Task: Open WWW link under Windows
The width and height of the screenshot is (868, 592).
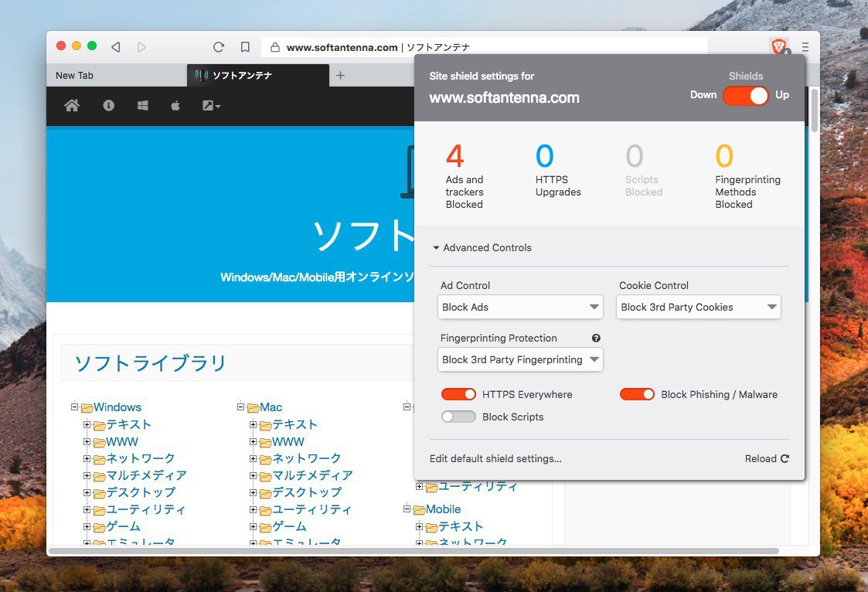Action: click(122, 441)
